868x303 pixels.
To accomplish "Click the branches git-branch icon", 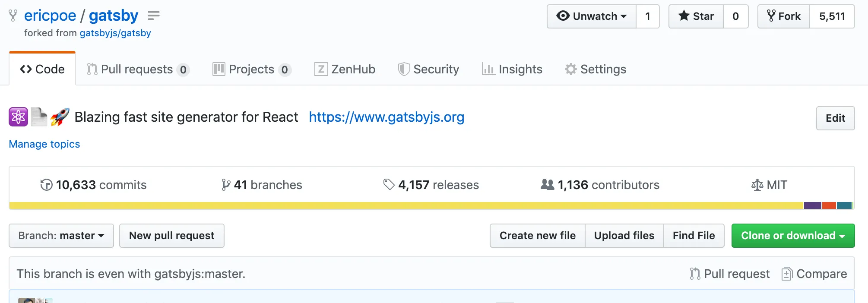I will coord(225,185).
